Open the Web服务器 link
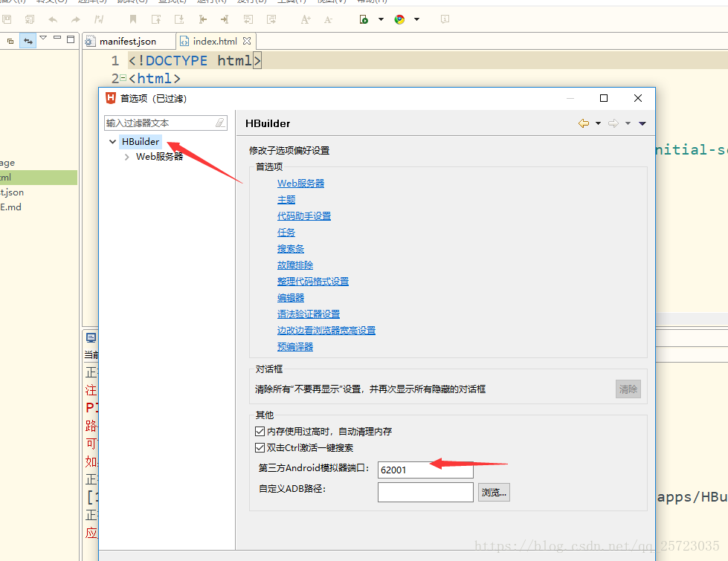The height and width of the screenshot is (561, 728). pyautogui.click(x=301, y=184)
